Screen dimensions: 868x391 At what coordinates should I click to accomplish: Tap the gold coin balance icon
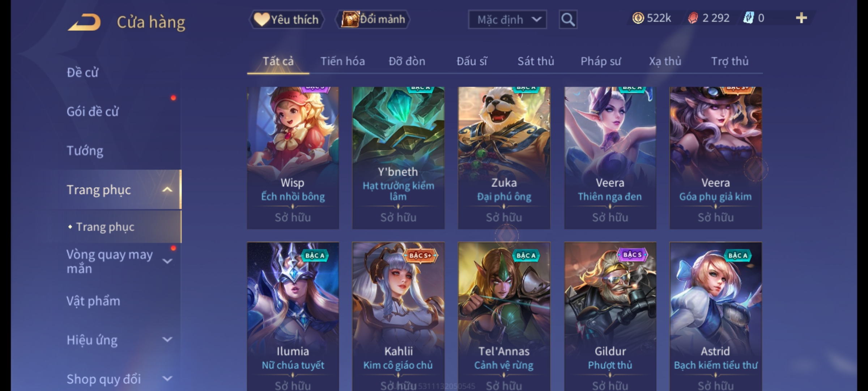tap(638, 18)
